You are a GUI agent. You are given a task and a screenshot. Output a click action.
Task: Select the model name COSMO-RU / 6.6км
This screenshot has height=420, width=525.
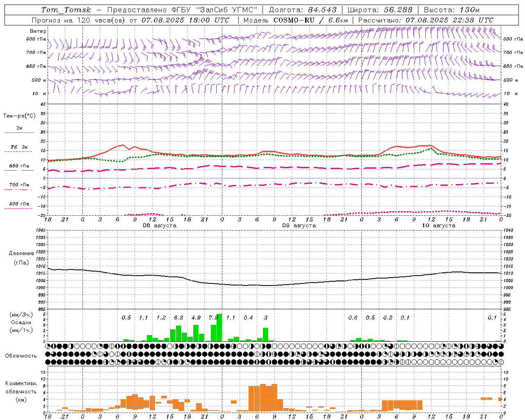point(311,20)
